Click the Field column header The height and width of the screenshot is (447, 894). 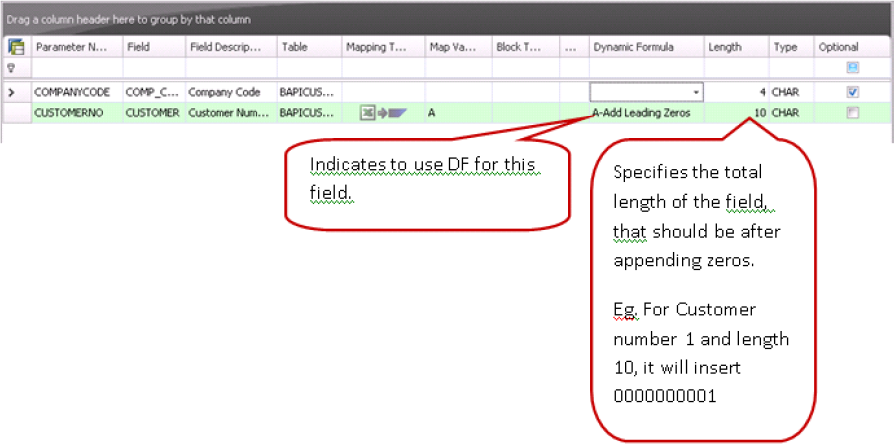coord(152,47)
